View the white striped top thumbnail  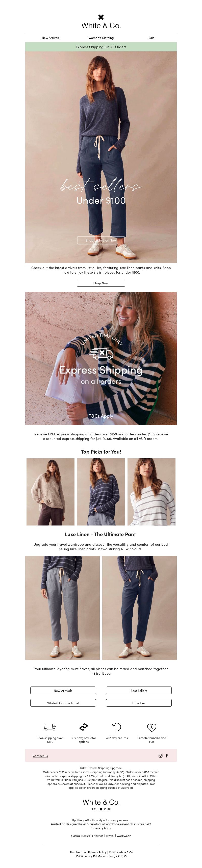pyautogui.click(x=151, y=492)
